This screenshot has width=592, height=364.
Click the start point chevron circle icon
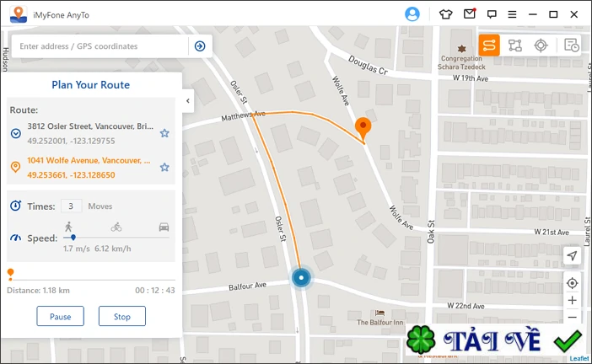coord(15,133)
